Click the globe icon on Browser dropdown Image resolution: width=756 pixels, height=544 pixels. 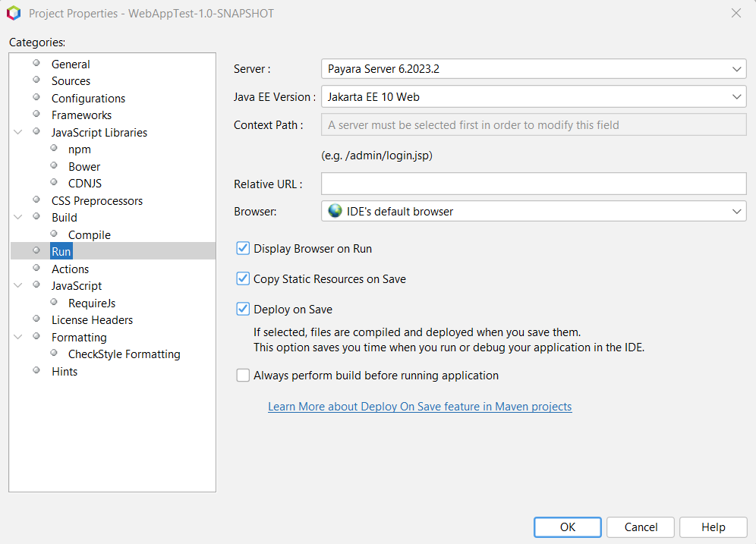pos(335,211)
